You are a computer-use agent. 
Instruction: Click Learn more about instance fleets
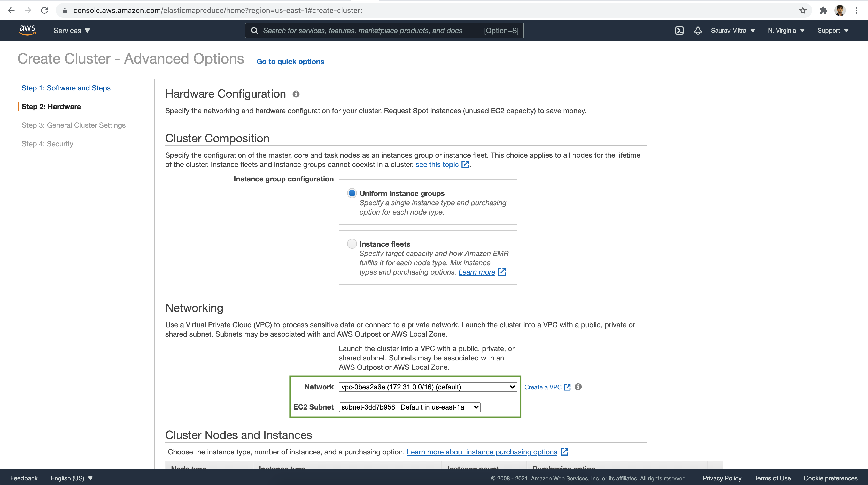(x=476, y=271)
